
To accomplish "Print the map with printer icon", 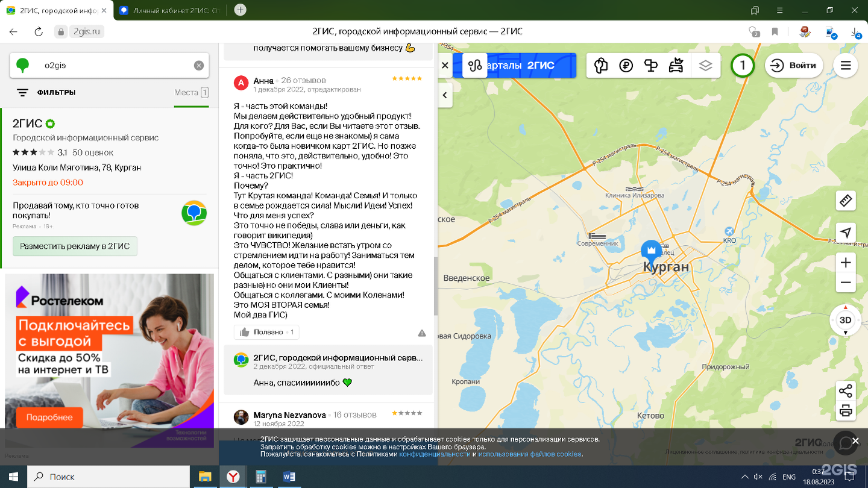I will click(x=846, y=411).
